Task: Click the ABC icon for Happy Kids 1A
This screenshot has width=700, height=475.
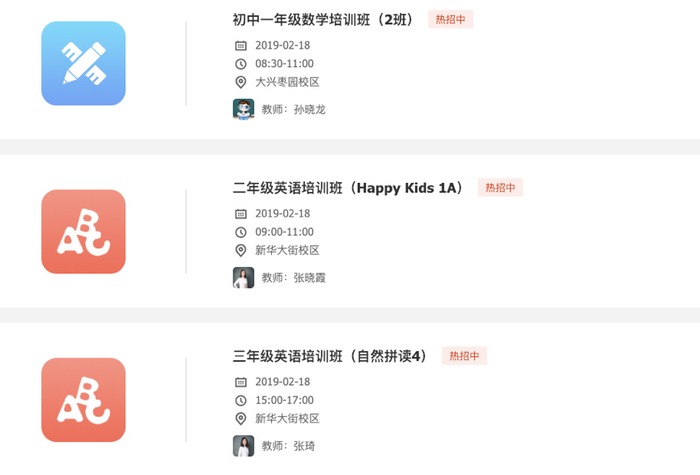Action: point(83,231)
